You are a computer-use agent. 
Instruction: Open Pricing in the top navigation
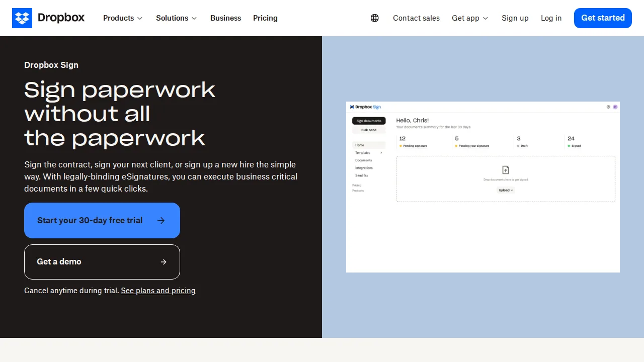[x=265, y=18]
